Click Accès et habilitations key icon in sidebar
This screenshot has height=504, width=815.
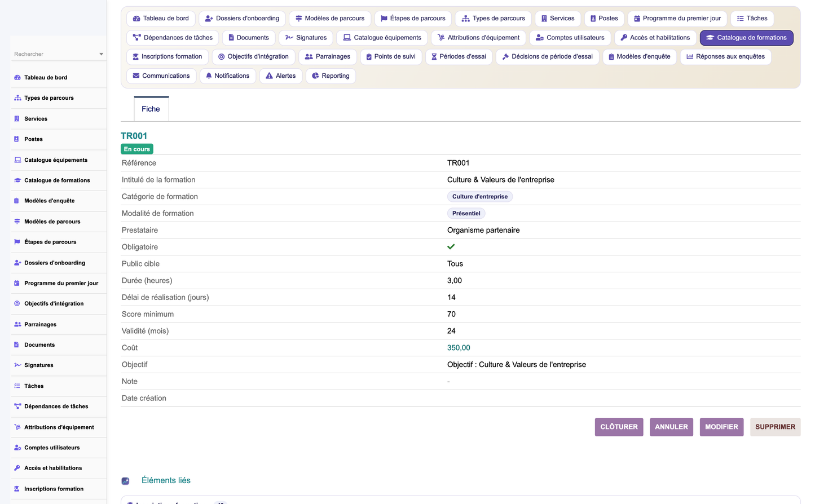17,468
